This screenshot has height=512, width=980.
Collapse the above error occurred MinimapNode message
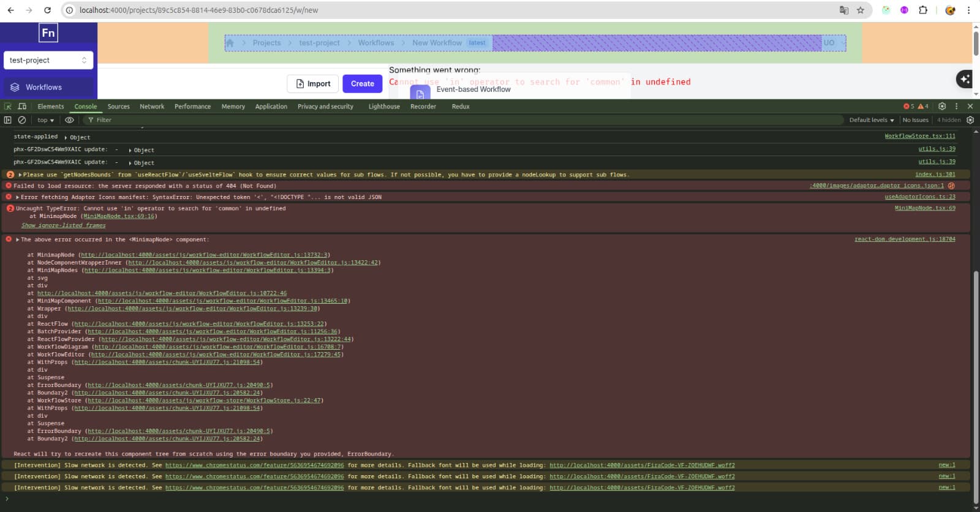17,239
